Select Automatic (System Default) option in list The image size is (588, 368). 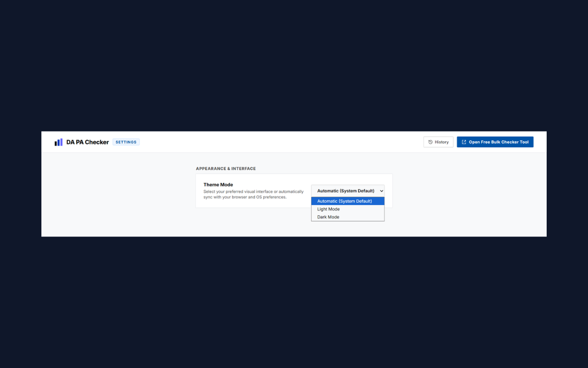tap(348, 201)
